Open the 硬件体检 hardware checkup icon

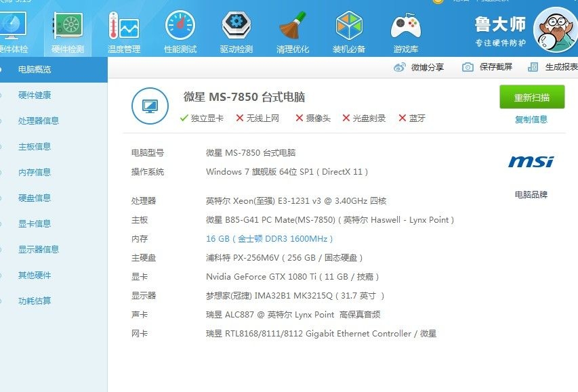pyautogui.click(x=13, y=25)
